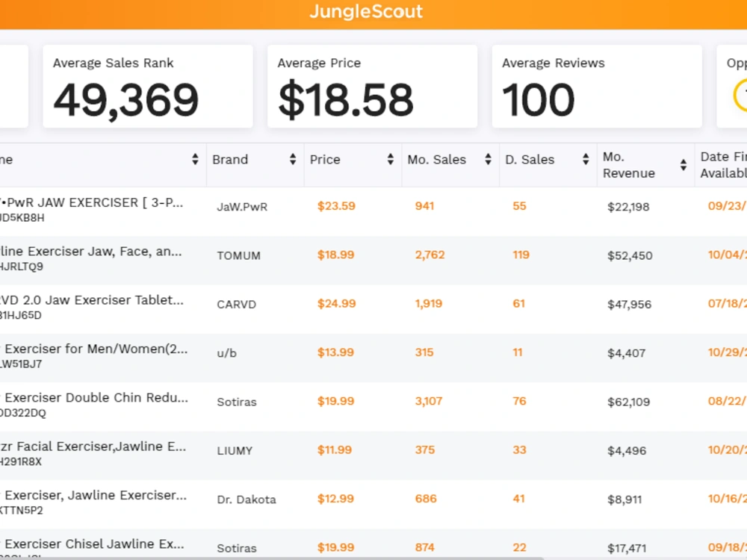Select the Average Sales Rank card
Viewport: 747px width, 560px height.
(148, 86)
